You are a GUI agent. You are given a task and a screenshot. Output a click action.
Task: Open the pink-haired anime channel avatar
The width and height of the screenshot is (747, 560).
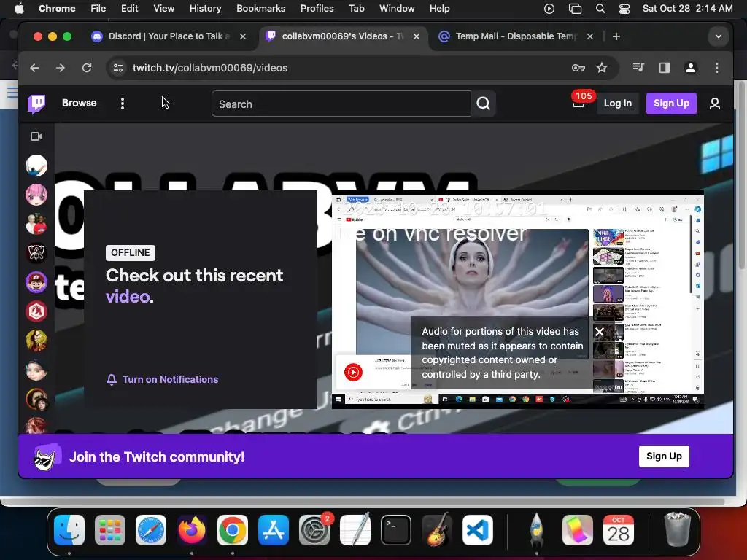(36, 195)
